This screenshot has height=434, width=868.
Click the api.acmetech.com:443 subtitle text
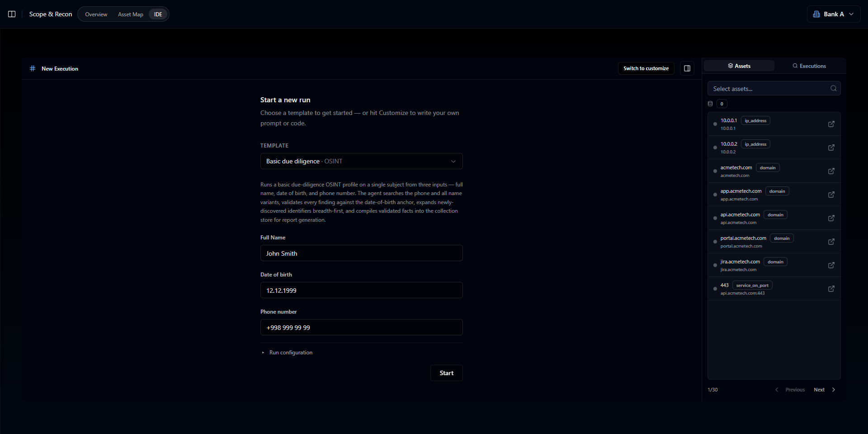(x=742, y=293)
